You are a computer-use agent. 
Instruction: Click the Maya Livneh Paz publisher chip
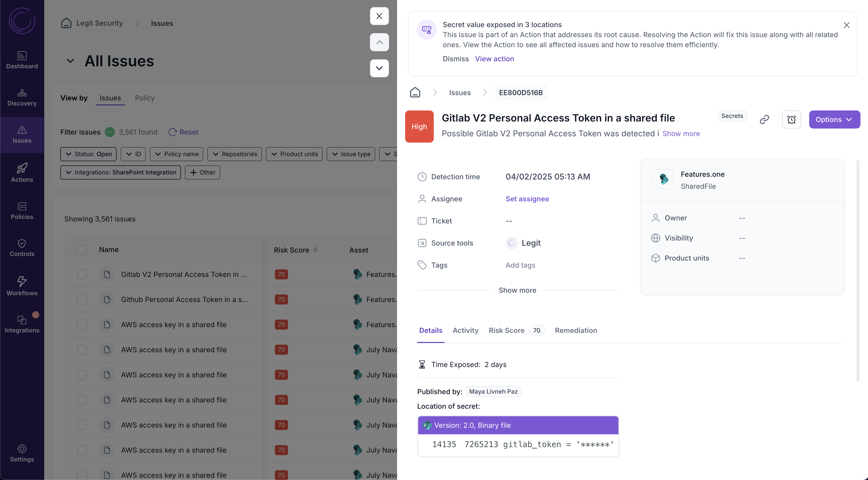click(493, 391)
